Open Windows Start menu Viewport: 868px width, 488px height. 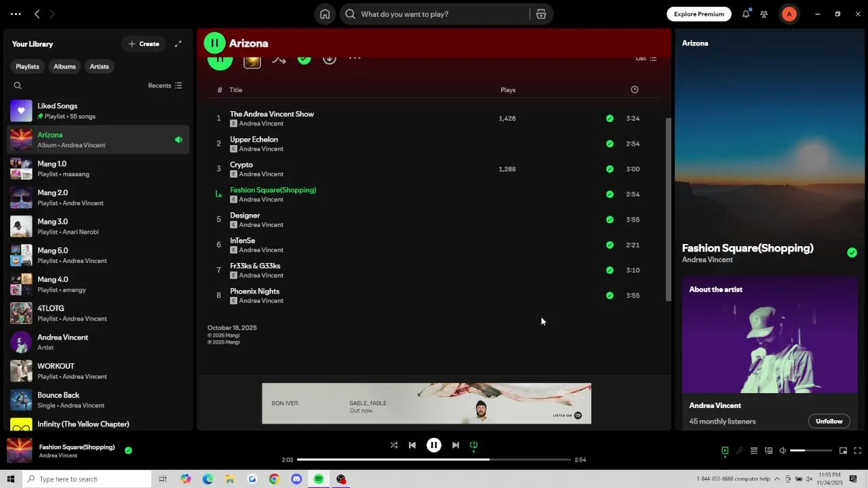pos(10,479)
